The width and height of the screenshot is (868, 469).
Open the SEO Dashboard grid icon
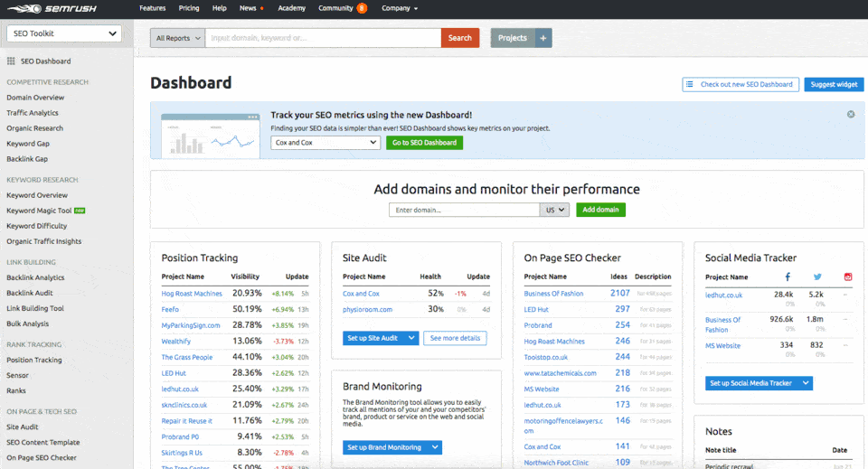(11, 61)
